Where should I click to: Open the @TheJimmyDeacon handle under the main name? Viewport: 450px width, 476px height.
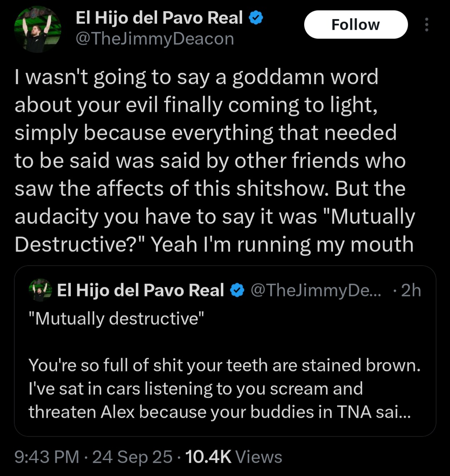[155, 39]
